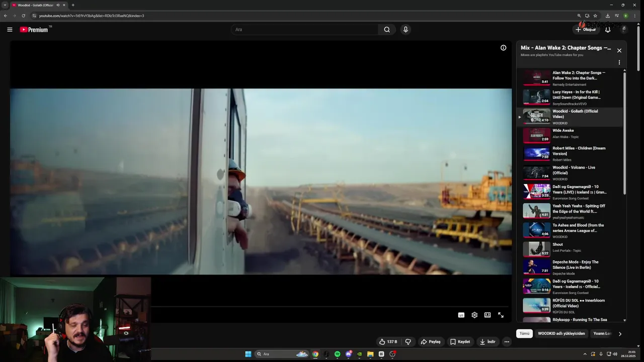644x362 pixels.
Task: Click the Windows taskbar search box
Action: coord(281,354)
